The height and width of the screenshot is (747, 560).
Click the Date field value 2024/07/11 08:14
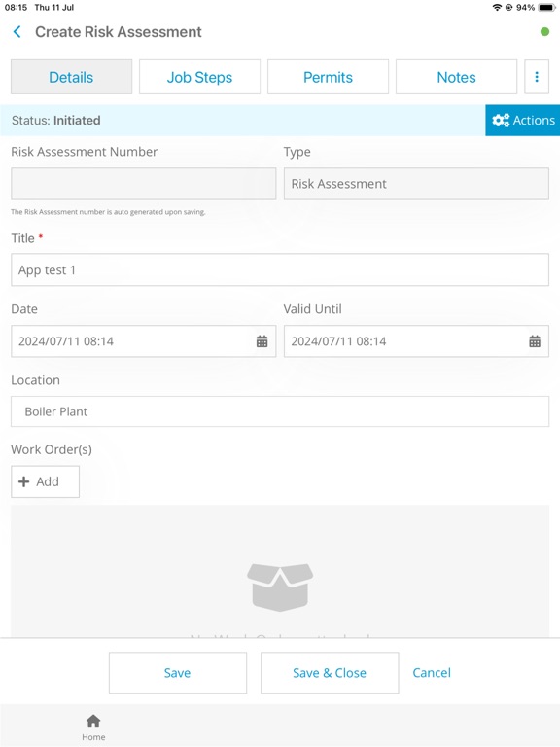click(x=143, y=341)
